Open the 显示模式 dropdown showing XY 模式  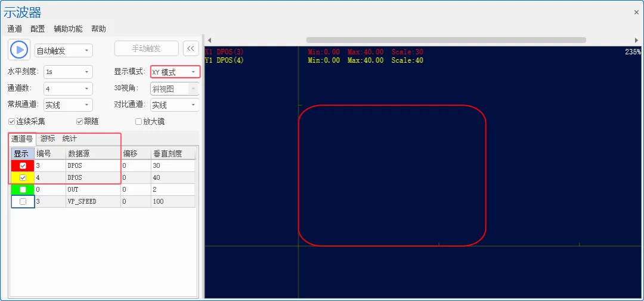pos(175,72)
